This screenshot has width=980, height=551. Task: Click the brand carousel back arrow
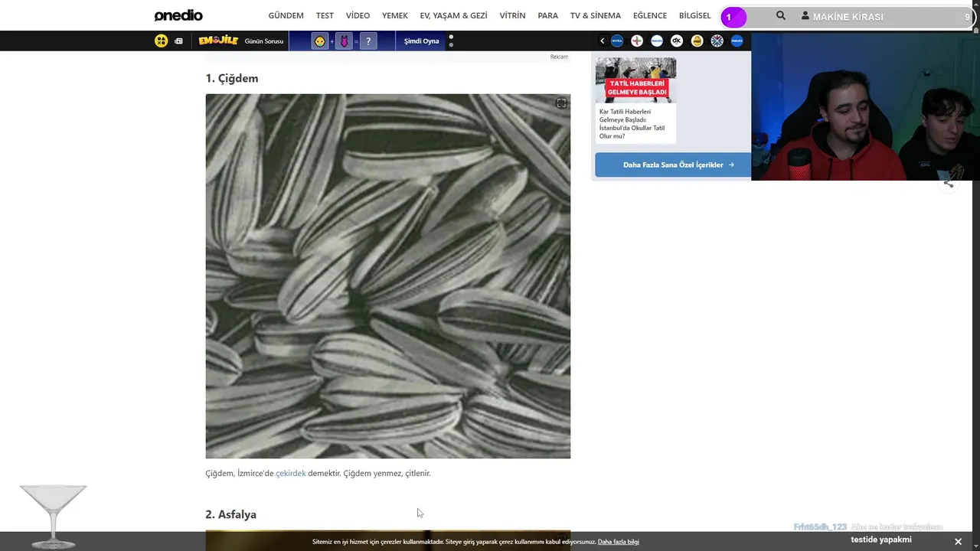click(603, 41)
